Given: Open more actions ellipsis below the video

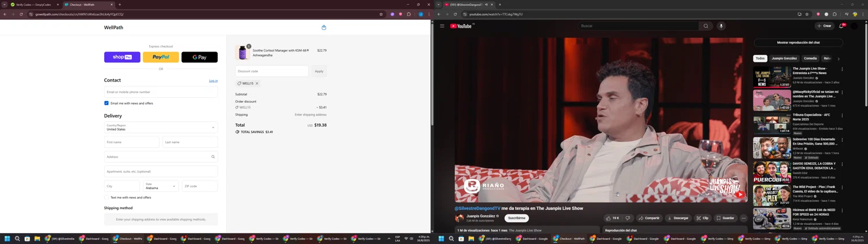Looking at the screenshot, I should (744, 218).
